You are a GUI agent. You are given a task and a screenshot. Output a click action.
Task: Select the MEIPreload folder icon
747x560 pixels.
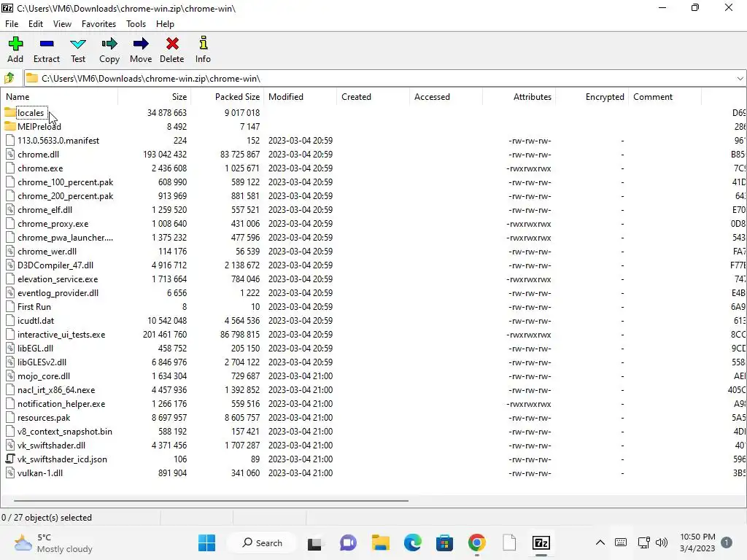click(9, 126)
